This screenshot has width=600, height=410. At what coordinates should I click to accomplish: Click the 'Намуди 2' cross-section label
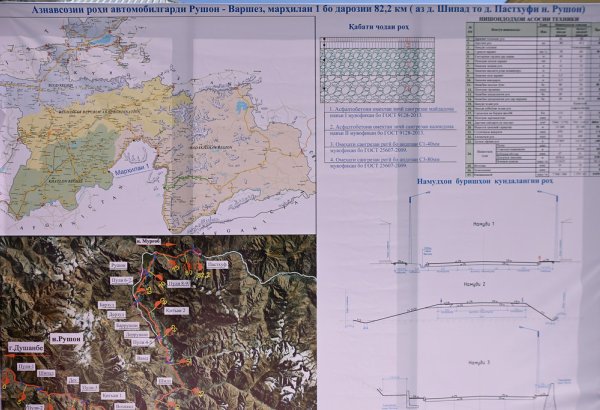(x=474, y=284)
